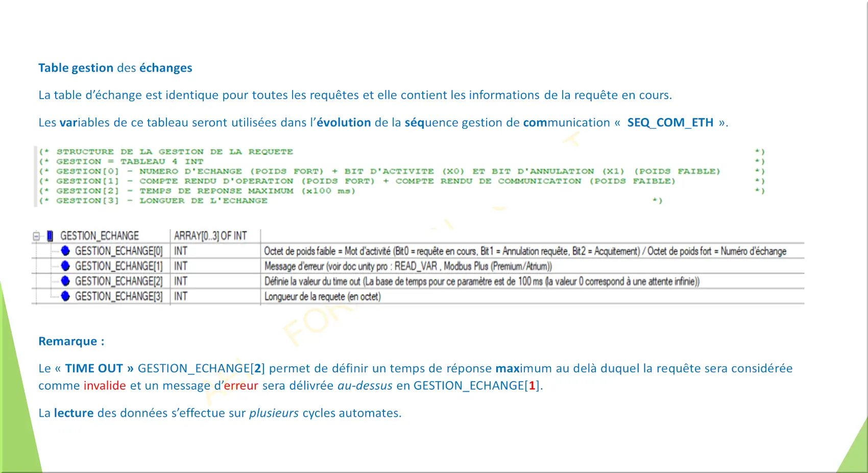
Task: Select the GESTION_ECHANGE[1] row name
Action: coord(119,266)
